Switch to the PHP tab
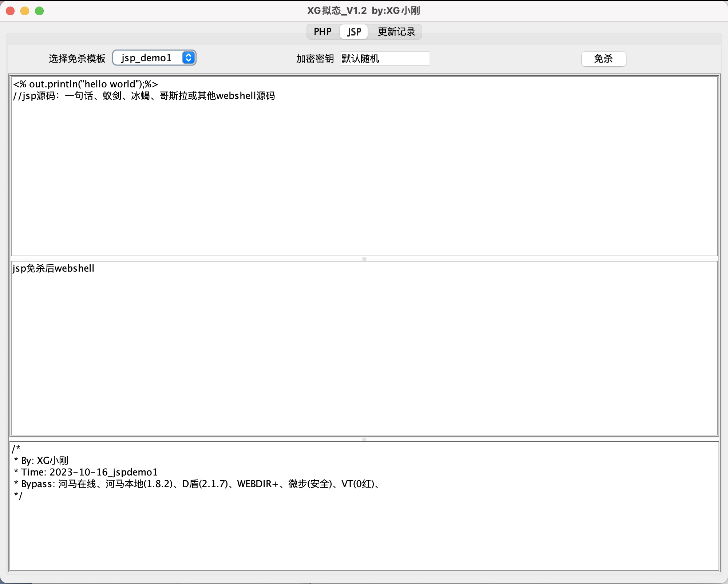The width and height of the screenshot is (728, 584). (323, 32)
